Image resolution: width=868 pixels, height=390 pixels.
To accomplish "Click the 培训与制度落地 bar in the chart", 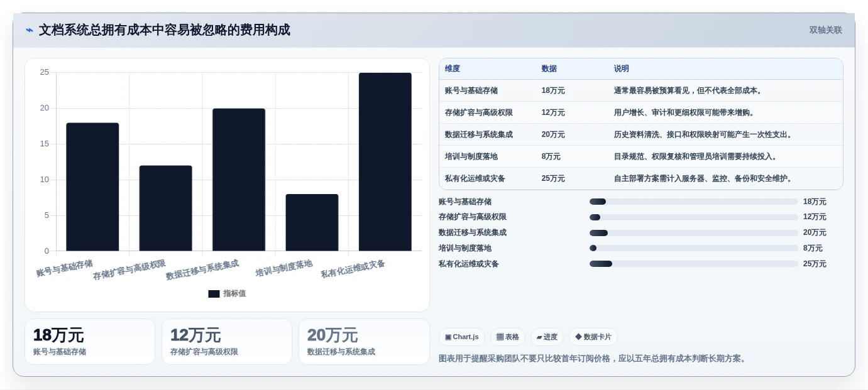I will coord(312,222).
